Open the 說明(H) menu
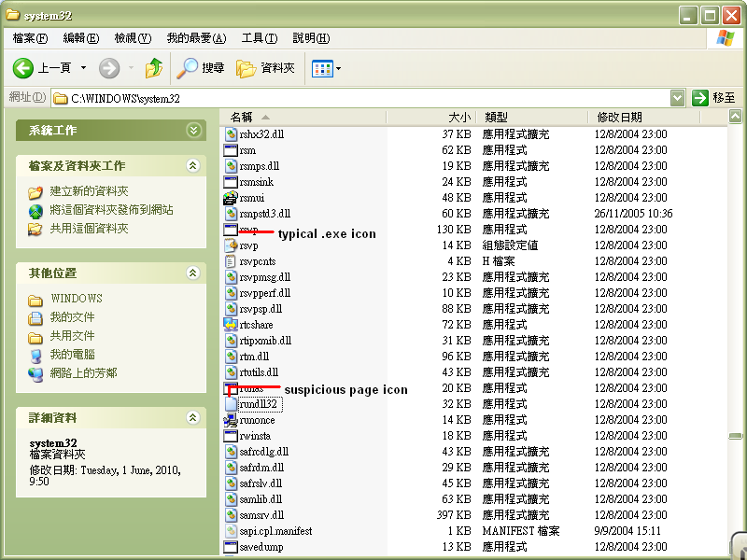747x560 pixels. pyautogui.click(x=311, y=38)
